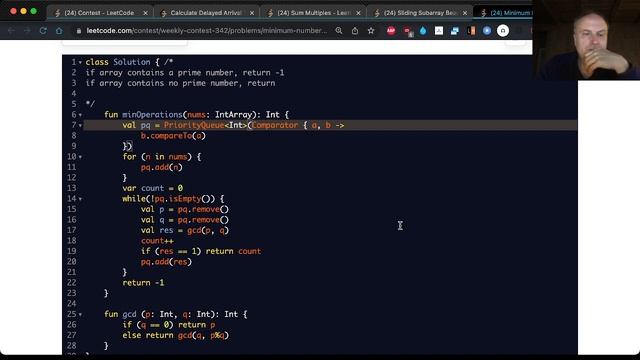Click 'count++' on line 18
This screenshot has height=360, width=640.
(x=157, y=241)
